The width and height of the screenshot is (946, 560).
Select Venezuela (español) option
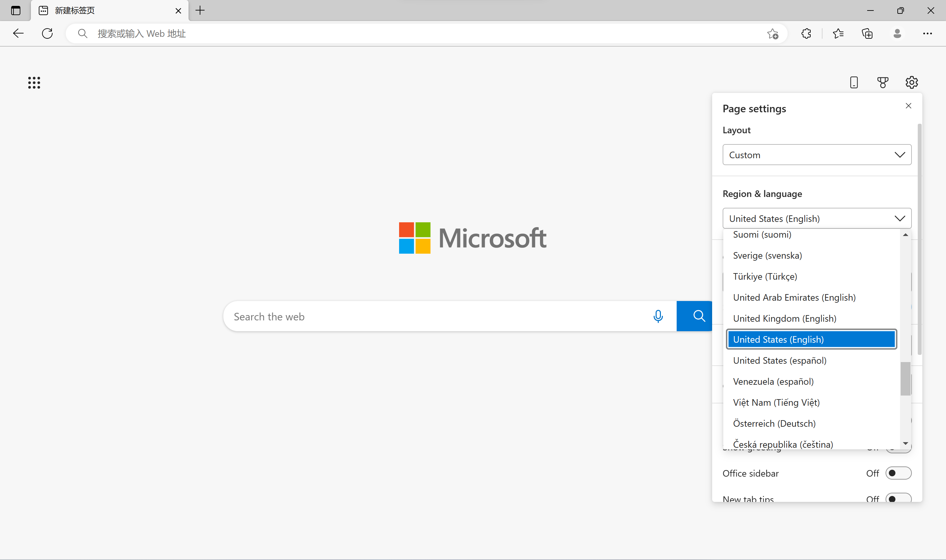tap(811, 382)
